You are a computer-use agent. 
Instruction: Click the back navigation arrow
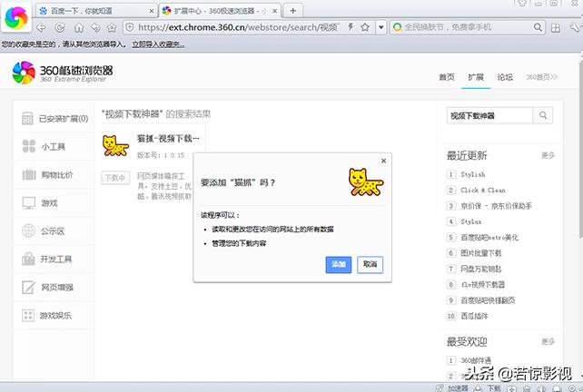click(42, 27)
